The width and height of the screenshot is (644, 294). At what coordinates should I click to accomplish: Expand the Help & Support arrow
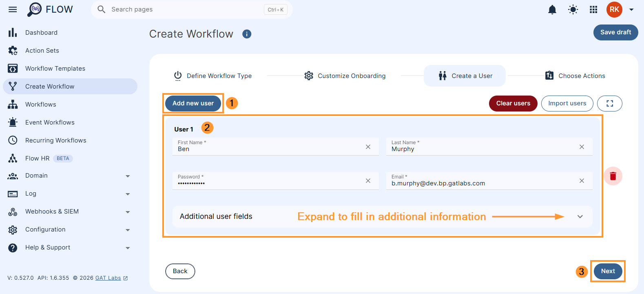click(128, 248)
